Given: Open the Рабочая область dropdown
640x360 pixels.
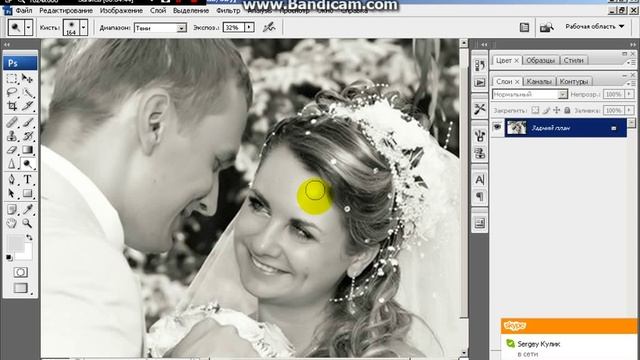Looking at the screenshot, I should pos(595,27).
